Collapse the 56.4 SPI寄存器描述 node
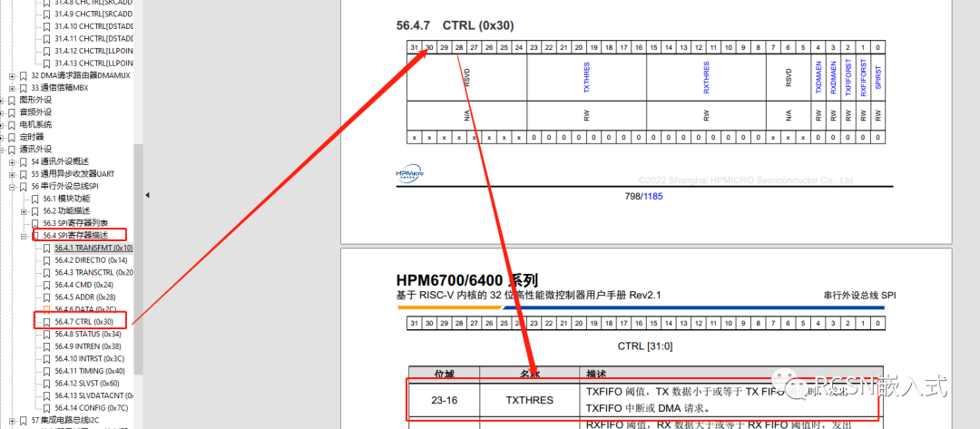This screenshot has height=429, width=980. point(24,236)
